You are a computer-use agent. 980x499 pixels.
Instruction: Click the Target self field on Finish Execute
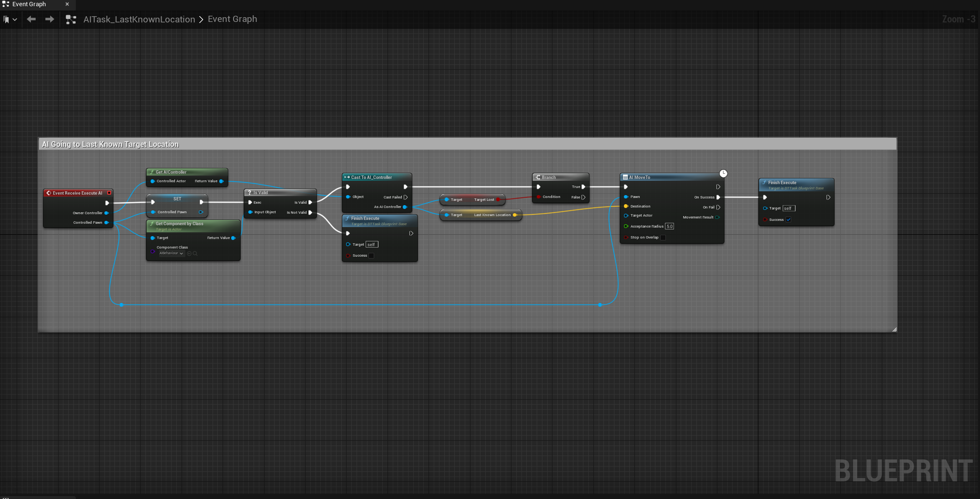coord(372,244)
